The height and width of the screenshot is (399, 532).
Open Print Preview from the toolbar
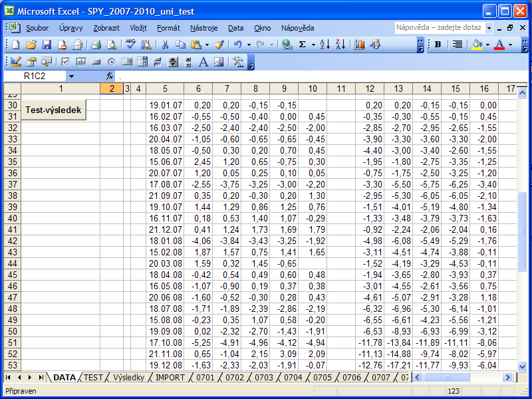(x=112, y=45)
